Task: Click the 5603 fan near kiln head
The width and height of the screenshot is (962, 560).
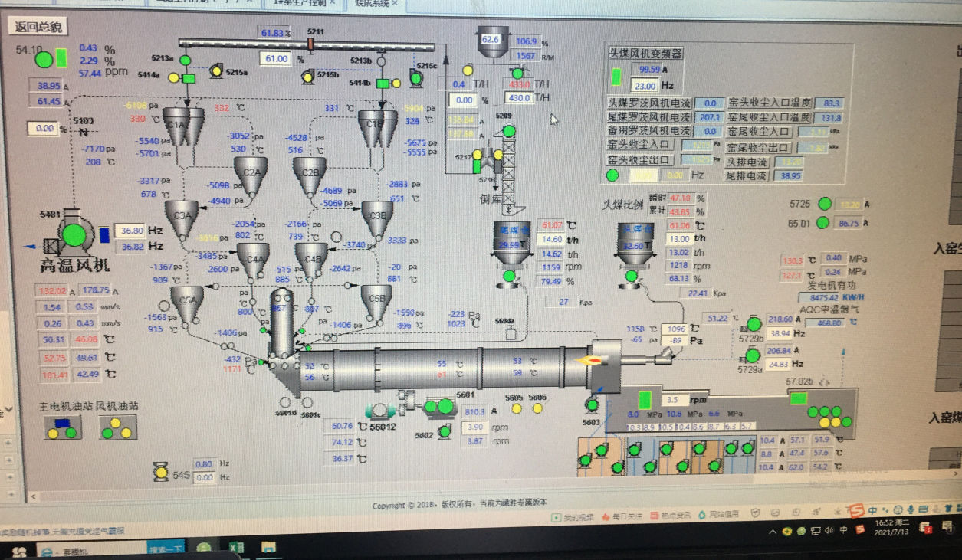Action: click(592, 404)
